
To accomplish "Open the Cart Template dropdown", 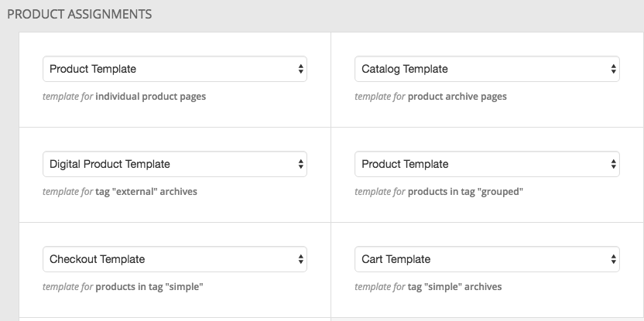I will point(487,259).
